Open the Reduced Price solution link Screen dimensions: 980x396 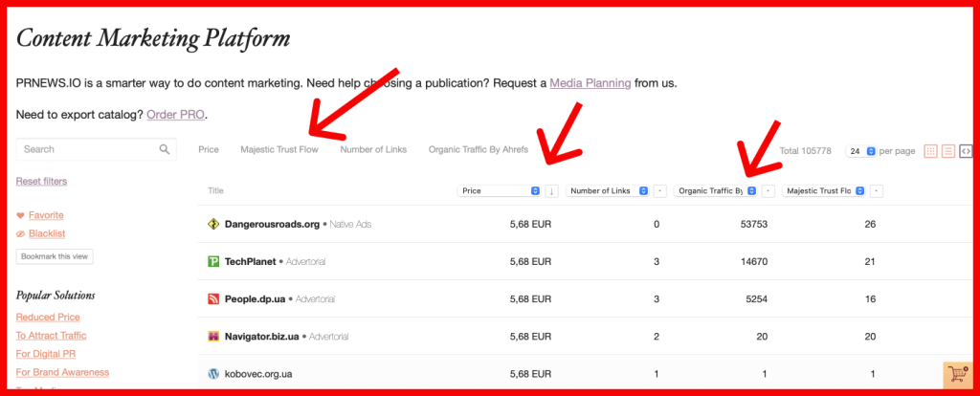(48, 318)
